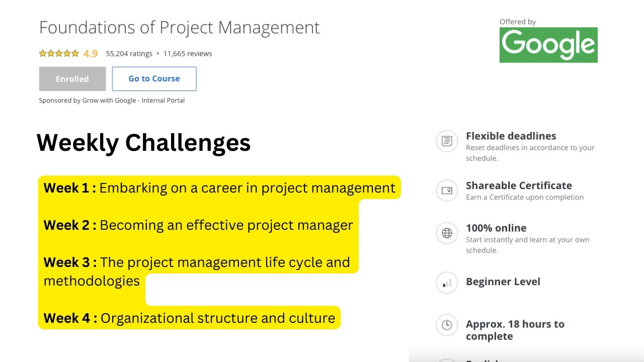Click the clock icon for hours to complete
Image resolution: width=644 pixels, height=362 pixels.
point(447,325)
